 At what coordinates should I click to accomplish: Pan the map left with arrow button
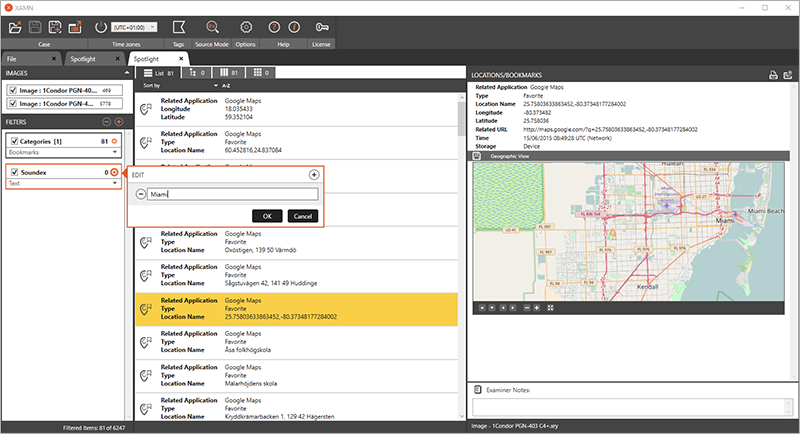point(503,308)
